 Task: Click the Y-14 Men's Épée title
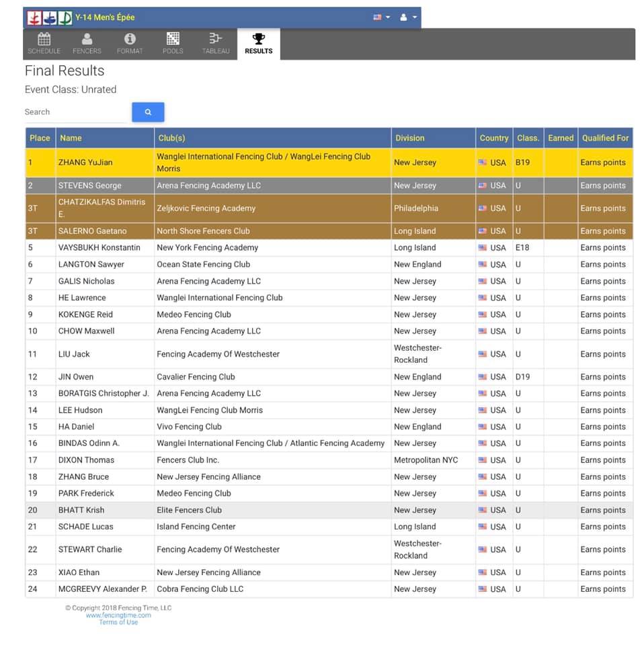pyautogui.click(x=105, y=17)
